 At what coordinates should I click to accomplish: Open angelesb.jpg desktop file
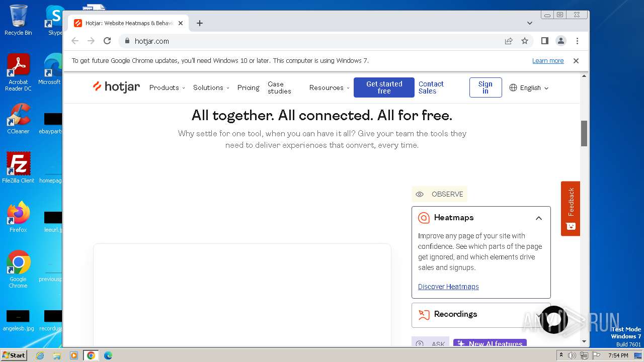[18, 321]
